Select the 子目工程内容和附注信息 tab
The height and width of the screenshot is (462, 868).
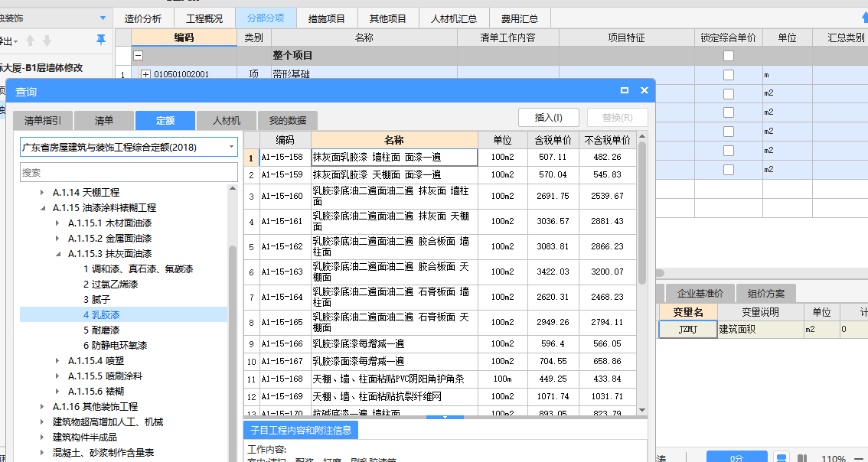click(x=301, y=430)
